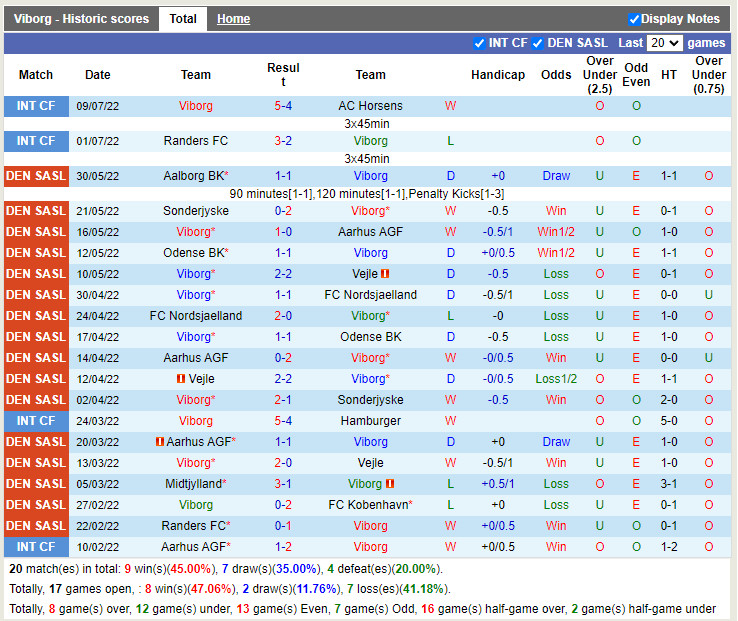738x621 pixels.
Task: Click red card icon beside Viborg in Midtjylland match
Action: click(389, 484)
